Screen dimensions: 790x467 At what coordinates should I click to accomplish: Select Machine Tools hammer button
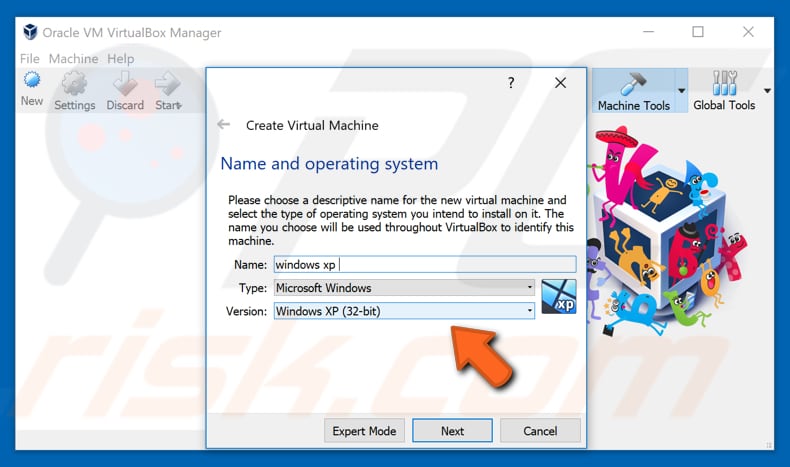click(634, 91)
